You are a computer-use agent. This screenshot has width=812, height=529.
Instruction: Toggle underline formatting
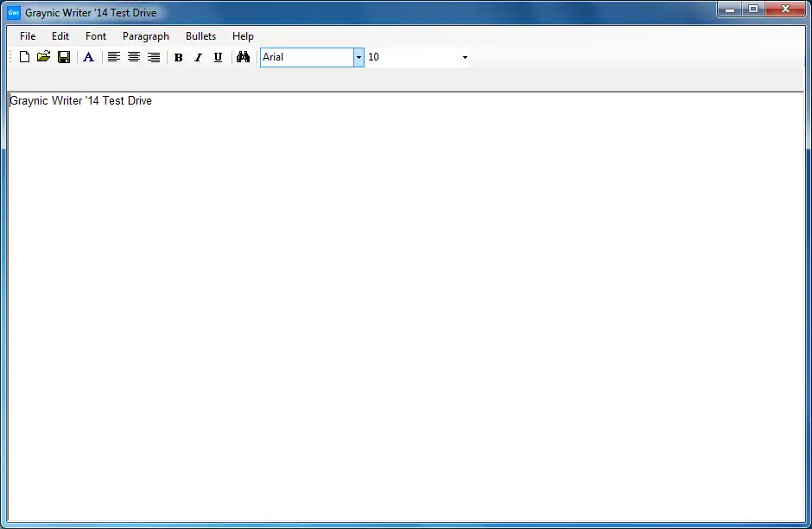(x=218, y=58)
